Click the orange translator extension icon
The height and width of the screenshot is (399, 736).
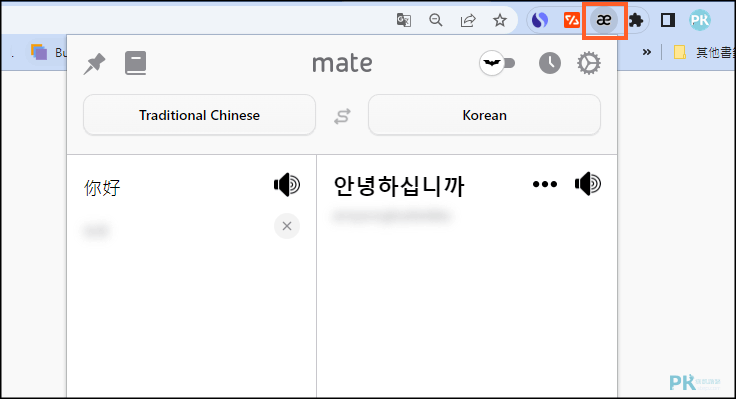572,20
